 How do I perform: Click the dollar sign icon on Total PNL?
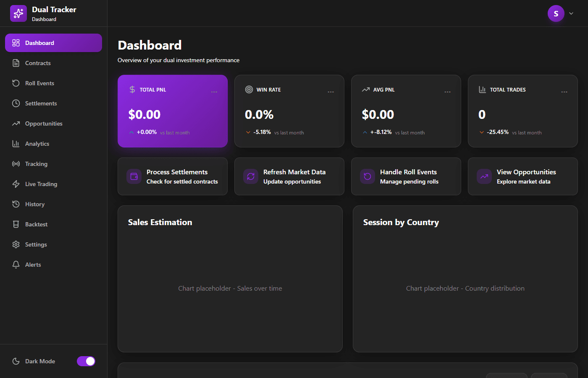tap(132, 89)
